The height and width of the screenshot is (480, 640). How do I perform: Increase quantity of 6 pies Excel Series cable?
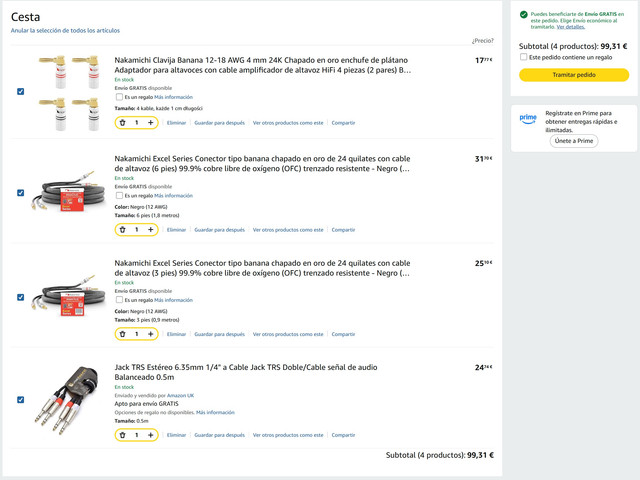click(x=151, y=229)
